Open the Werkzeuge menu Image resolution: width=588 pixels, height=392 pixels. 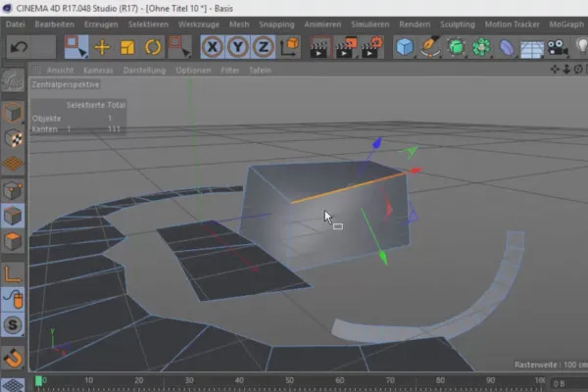pos(199,24)
